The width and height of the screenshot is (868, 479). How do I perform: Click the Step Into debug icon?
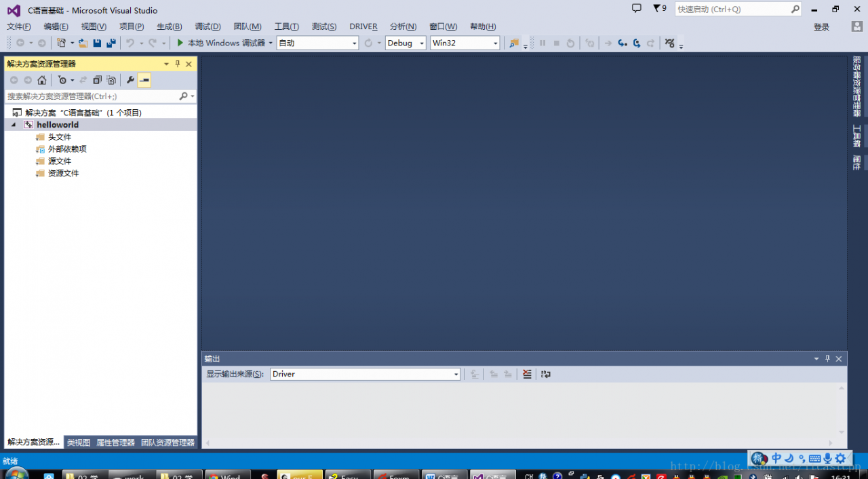[x=623, y=43]
